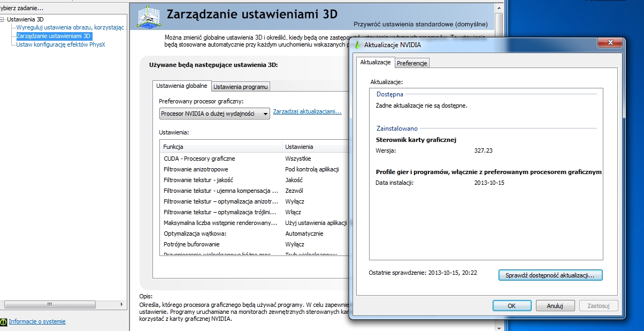This screenshot has width=644, height=331.
Task: Click the Ustawienia column header
Action: [316, 147]
